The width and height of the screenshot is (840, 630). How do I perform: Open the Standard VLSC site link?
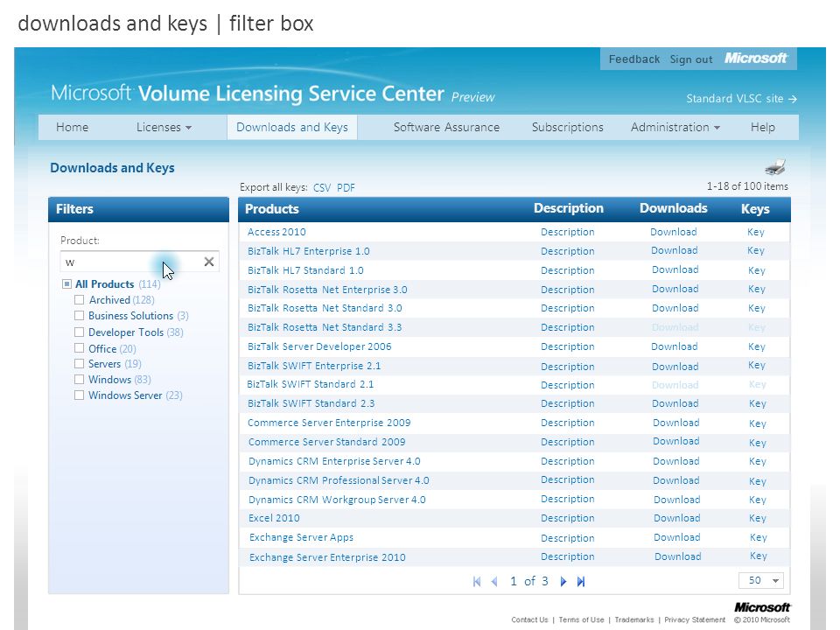tap(741, 99)
